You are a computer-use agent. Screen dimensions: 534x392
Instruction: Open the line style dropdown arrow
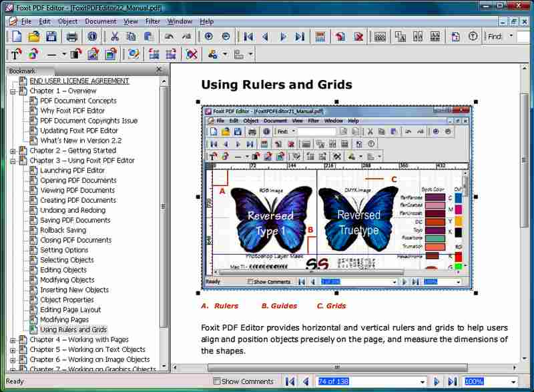63,54
